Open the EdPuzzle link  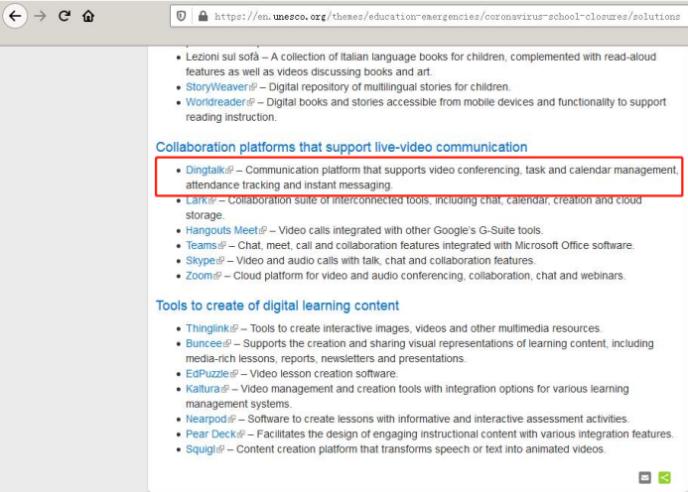[207, 373]
